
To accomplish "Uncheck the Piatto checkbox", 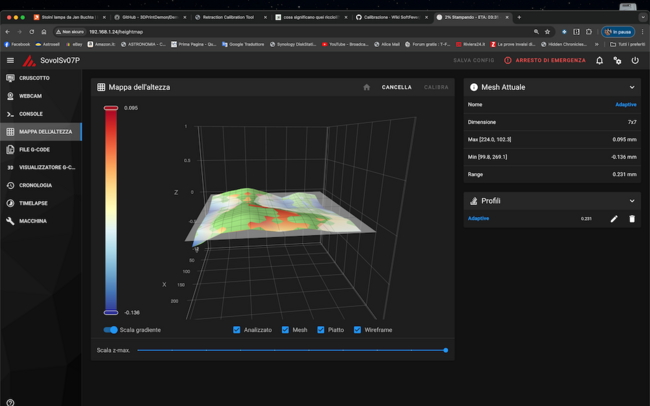I will click(321, 329).
